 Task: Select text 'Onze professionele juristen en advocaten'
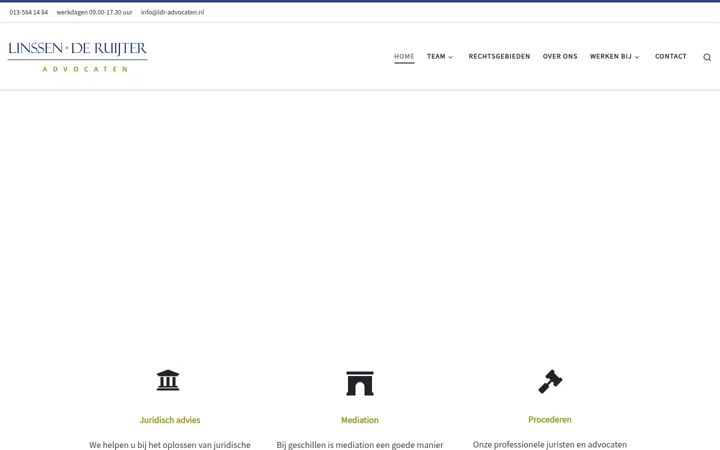(x=550, y=444)
